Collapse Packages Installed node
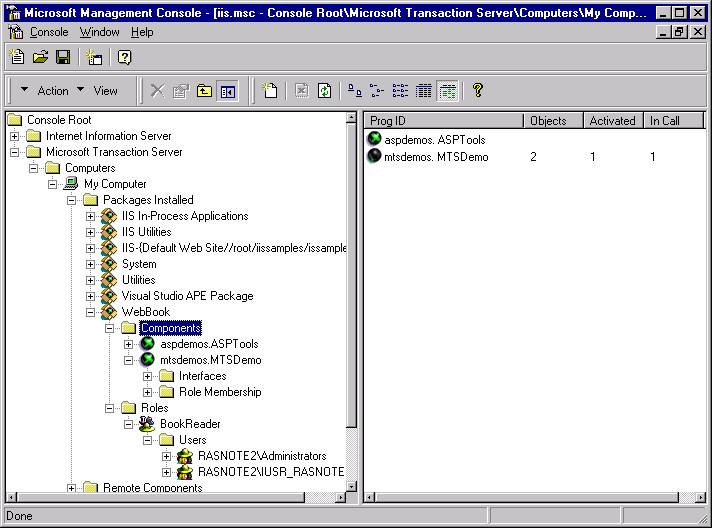Screen dimensions: 712x528 click(71, 200)
